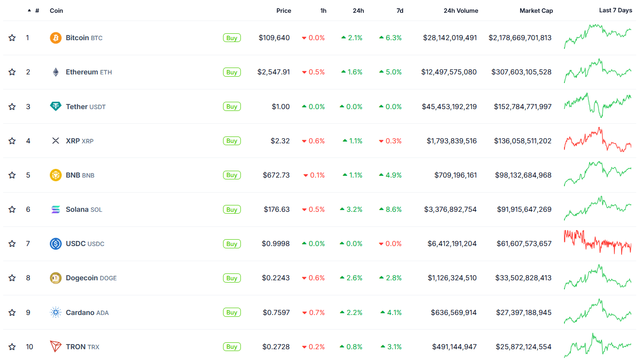
Task: Click the Dogecoin logo icon
Action: click(x=56, y=278)
